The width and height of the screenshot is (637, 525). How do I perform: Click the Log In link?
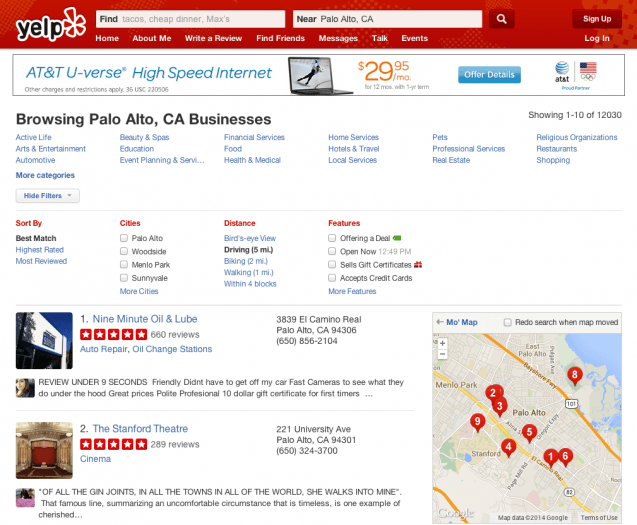click(597, 38)
